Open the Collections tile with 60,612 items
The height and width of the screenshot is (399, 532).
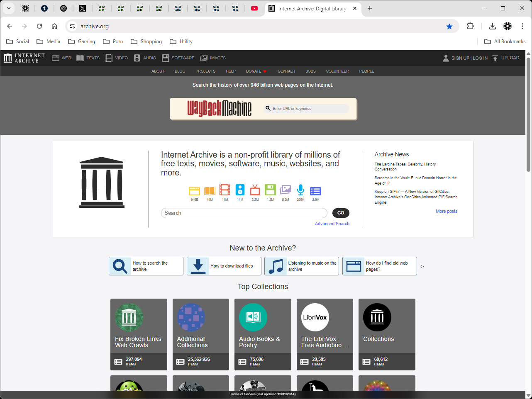tap(387, 334)
